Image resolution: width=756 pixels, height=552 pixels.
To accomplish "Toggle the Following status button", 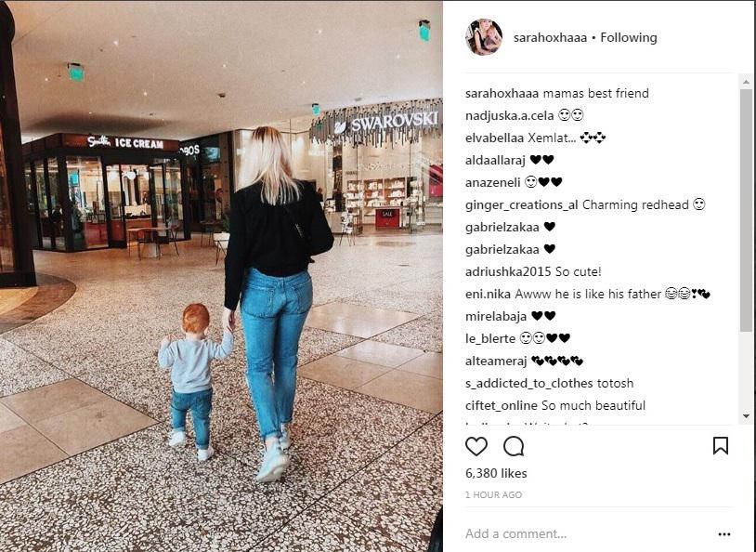I will [628, 37].
